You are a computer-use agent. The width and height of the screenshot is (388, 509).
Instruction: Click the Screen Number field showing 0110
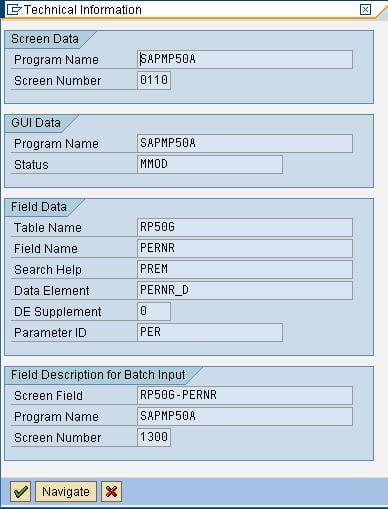click(154, 80)
